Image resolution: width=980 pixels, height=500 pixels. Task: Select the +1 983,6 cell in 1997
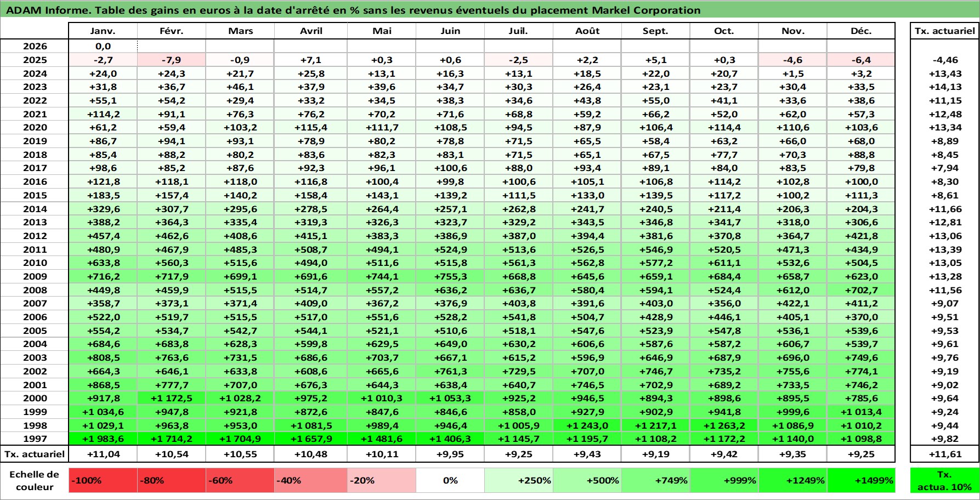click(x=103, y=439)
